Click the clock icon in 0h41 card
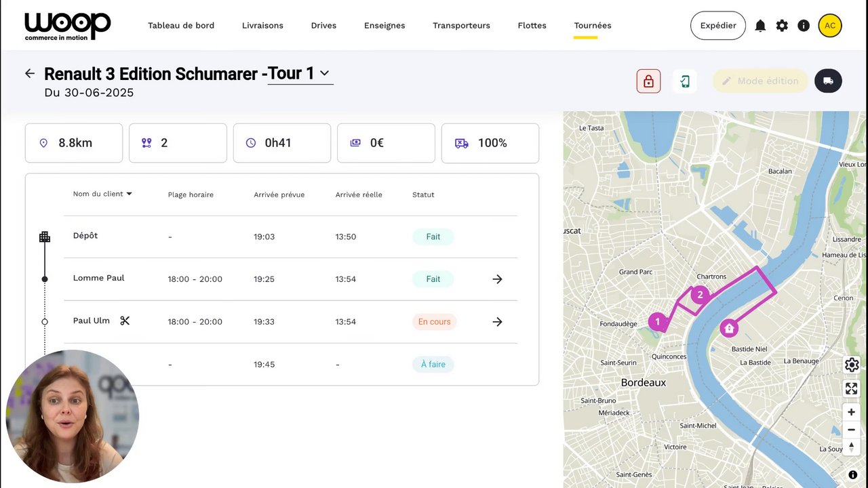 251,143
